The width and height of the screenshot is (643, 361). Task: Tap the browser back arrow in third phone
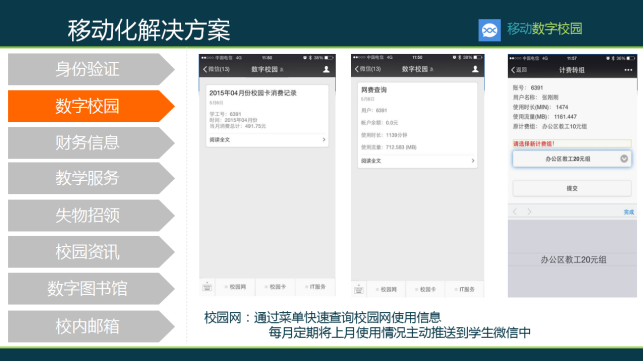pos(515,212)
